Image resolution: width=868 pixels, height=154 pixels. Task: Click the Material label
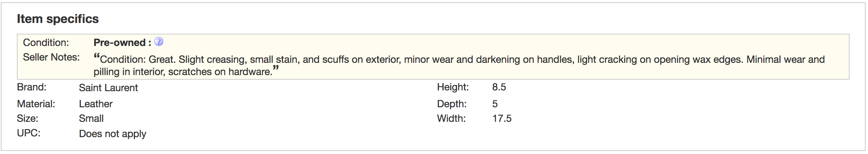(36, 104)
